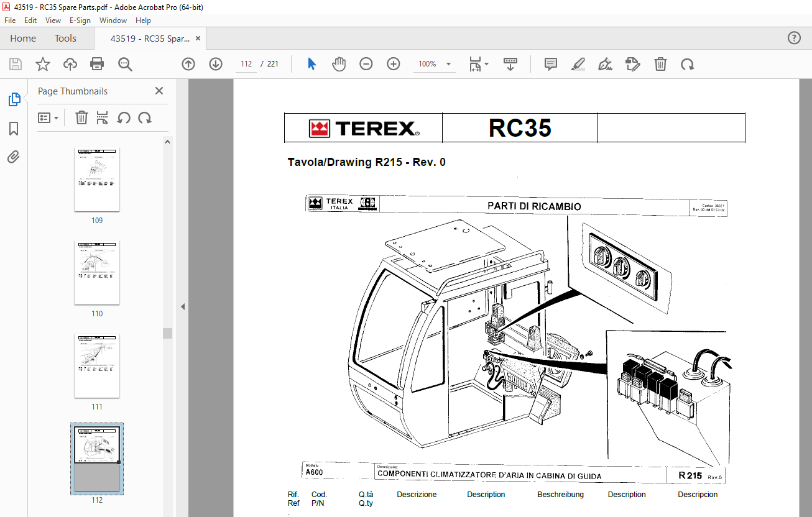Click the 'PARTI DI RICAMBIO' title text
The width and height of the screenshot is (812, 517).
[534, 206]
